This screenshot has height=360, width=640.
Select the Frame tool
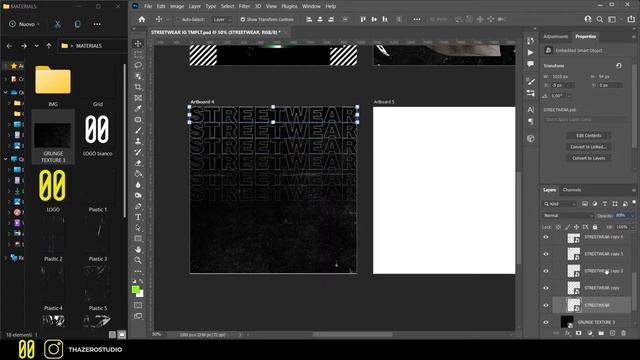tap(138, 98)
